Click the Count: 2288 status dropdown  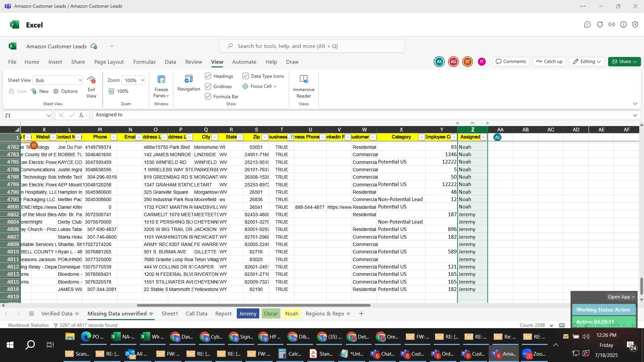pos(536,325)
